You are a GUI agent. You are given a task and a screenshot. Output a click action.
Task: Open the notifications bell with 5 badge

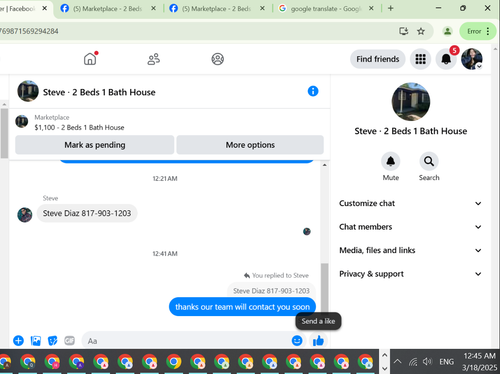[x=446, y=59]
